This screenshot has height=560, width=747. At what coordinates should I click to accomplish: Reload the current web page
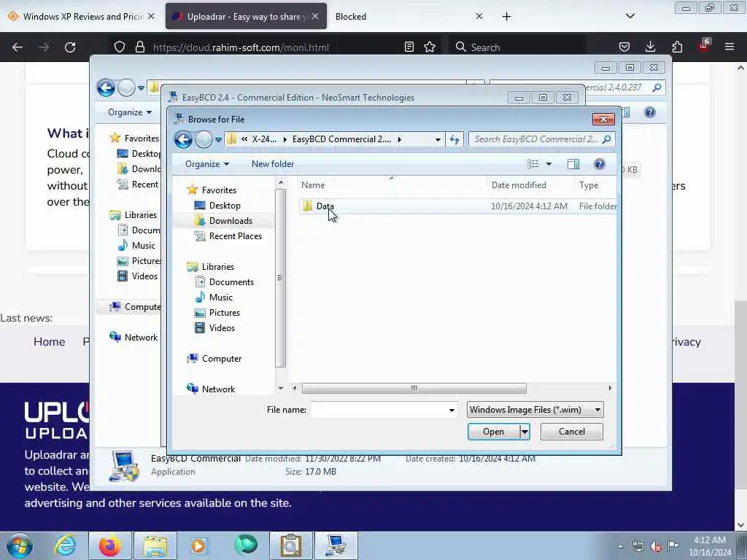(70, 47)
